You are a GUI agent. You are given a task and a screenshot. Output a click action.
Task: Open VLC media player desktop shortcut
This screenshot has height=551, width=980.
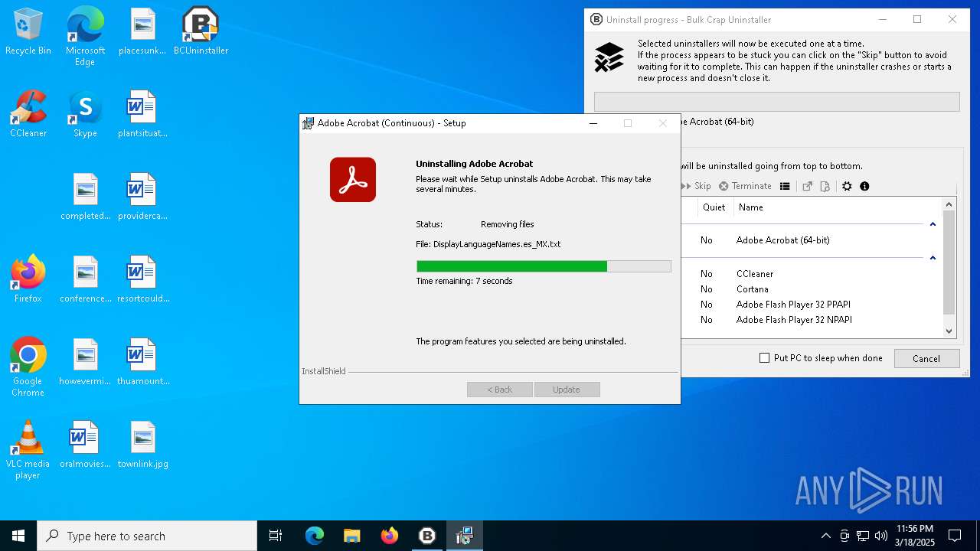tap(28, 450)
